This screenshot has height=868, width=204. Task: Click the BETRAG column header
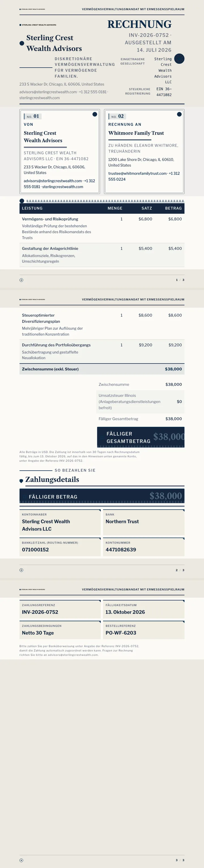173,208
